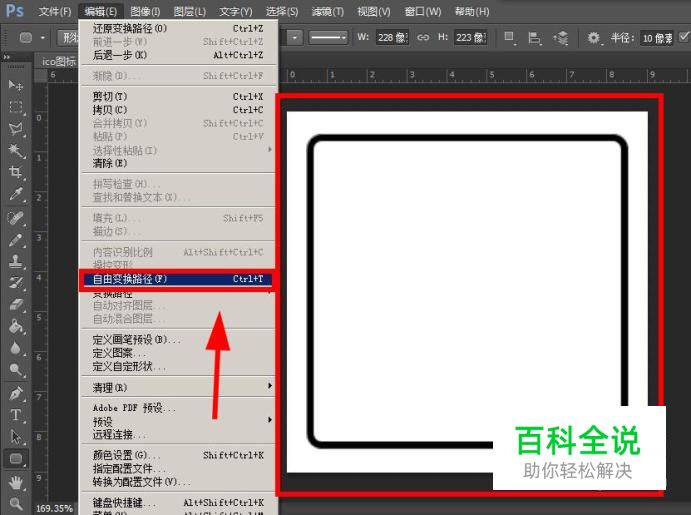The image size is (691, 515).
Task: Click the 半径 radius input field
Action: pyautogui.click(x=657, y=38)
